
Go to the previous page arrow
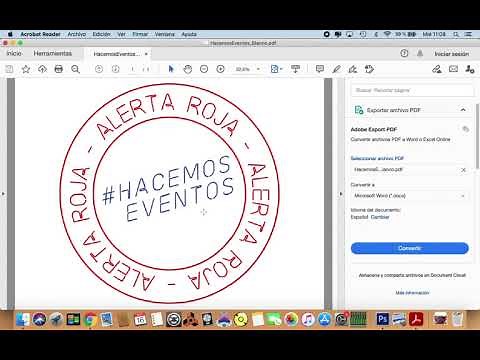[x=99, y=69]
